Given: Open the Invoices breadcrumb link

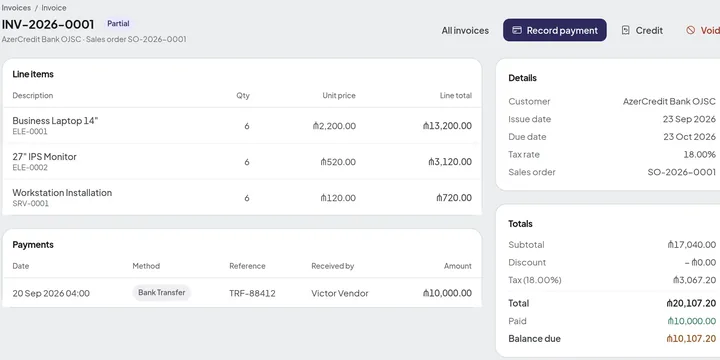Looking at the screenshot, I should [16, 8].
